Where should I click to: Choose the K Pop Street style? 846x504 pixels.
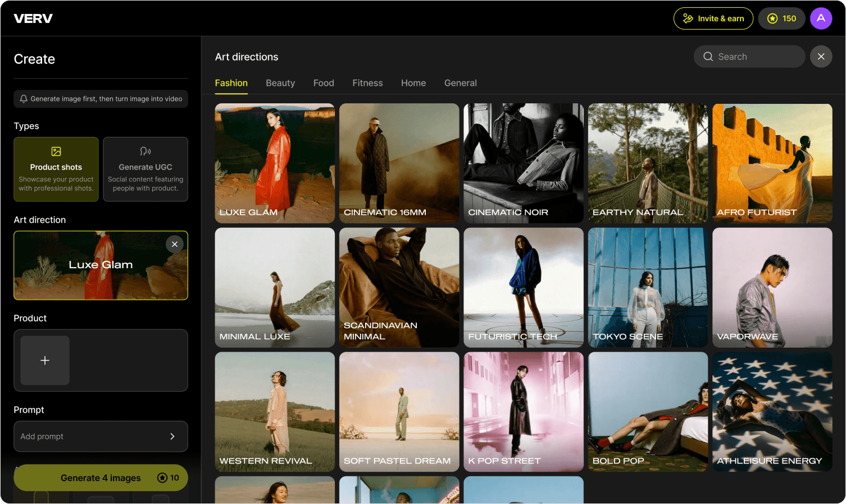[524, 412]
